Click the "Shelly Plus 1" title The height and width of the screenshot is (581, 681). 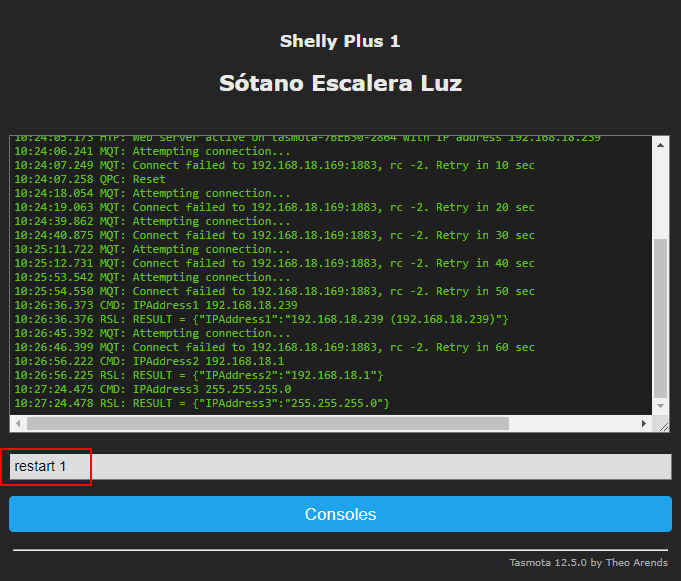click(x=340, y=41)
